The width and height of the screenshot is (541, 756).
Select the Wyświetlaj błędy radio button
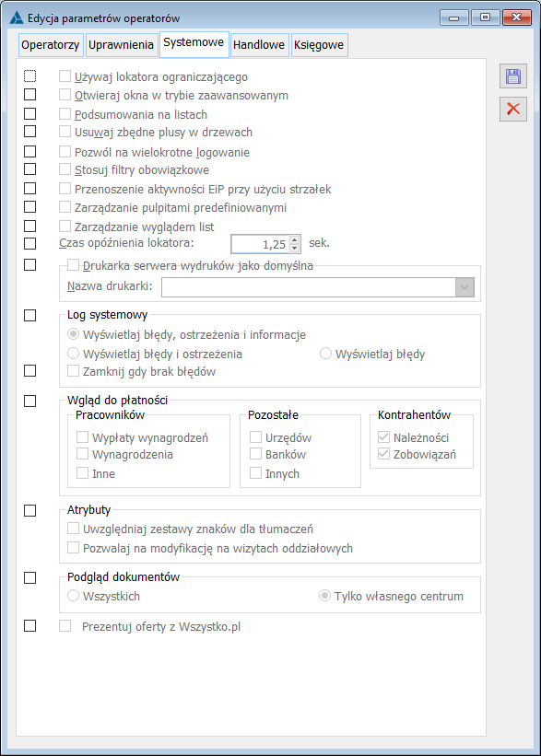tap(325, 354)
